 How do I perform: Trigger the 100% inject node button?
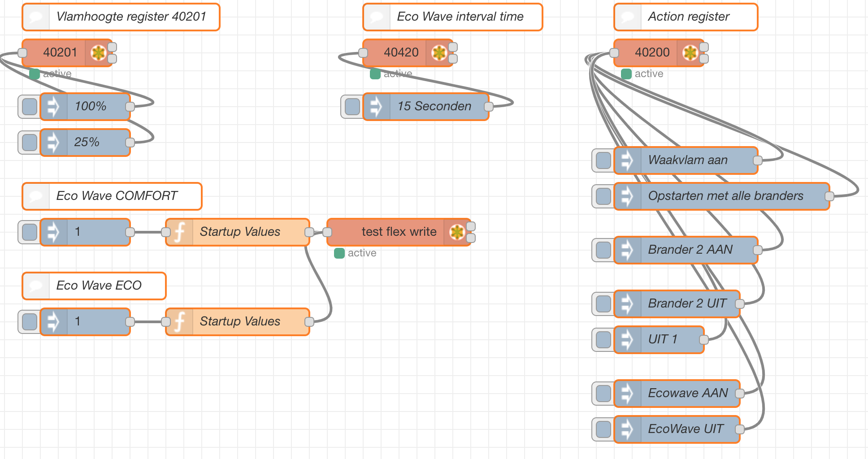pos(30,107)
